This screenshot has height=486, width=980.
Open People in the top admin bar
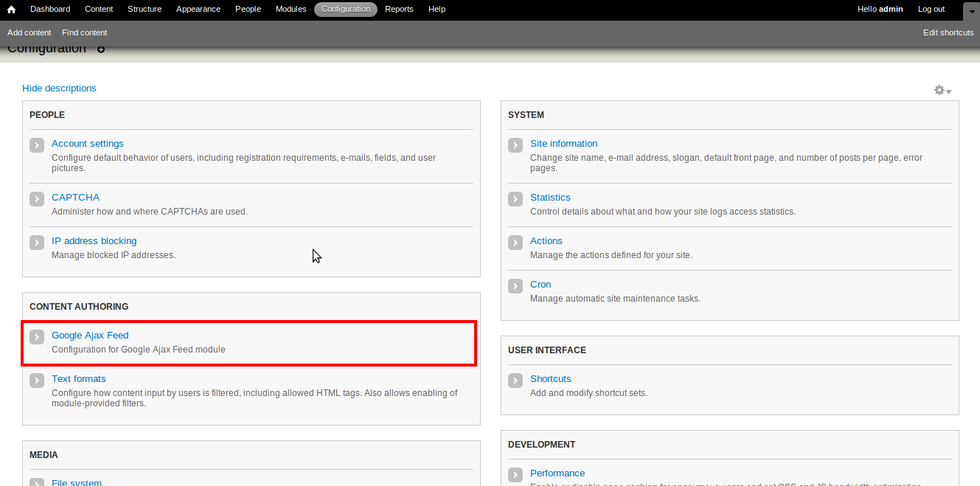pyautogui.click(x=248, y=9)
